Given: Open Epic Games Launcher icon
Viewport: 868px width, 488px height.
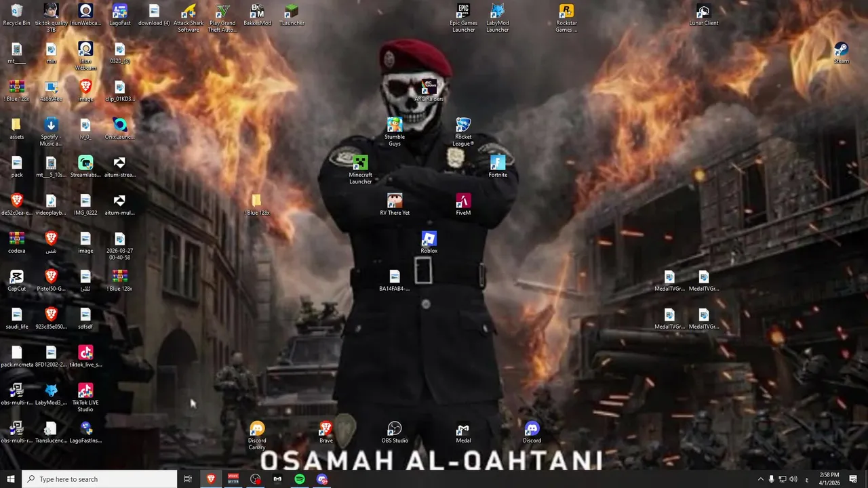Looking at the screenshot, I should pyautogui.click(x=463, y=18).
